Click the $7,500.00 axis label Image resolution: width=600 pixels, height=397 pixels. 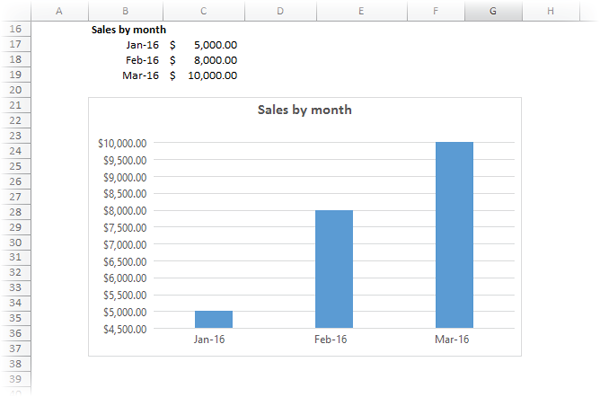coord(125,228)
